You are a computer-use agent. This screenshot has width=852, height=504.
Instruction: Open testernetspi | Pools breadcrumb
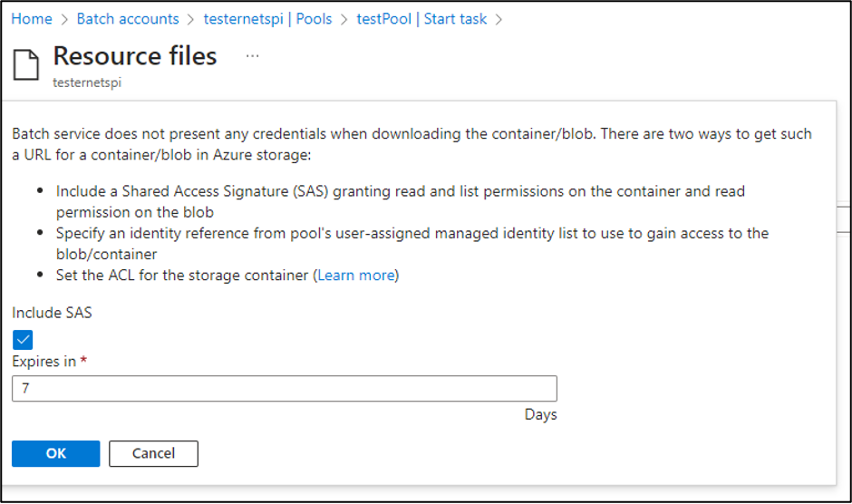tap(268, 19)
